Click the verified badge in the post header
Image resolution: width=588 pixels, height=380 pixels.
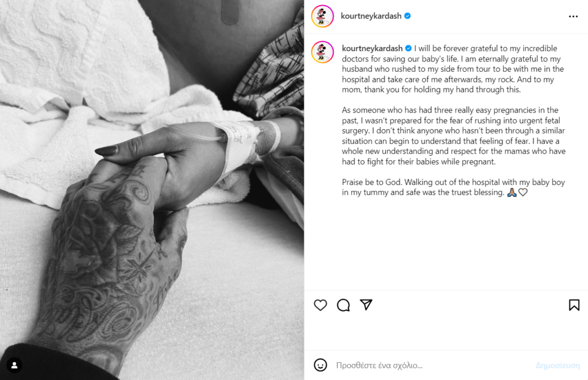408,16
